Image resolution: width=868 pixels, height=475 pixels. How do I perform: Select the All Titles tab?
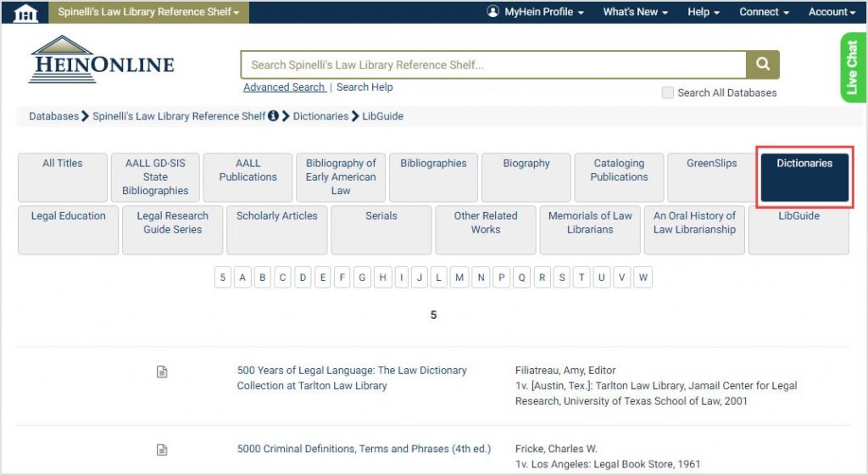tap(63, 177)
